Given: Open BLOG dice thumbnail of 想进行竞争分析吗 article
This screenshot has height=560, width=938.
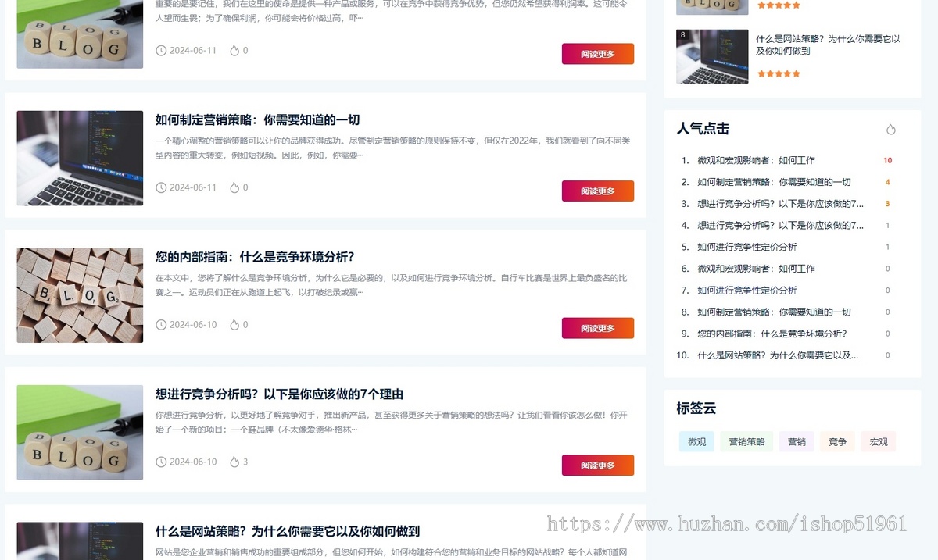Looking at the screenshot, I should pos(80,433).
